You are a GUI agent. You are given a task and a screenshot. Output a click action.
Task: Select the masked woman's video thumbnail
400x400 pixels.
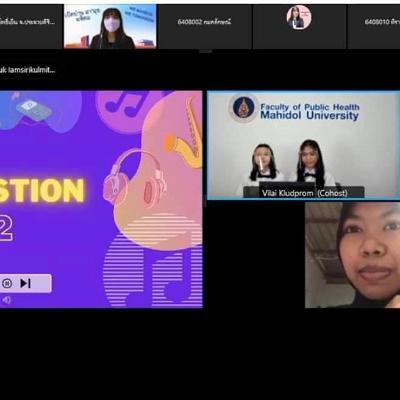[x=110, y=27]
